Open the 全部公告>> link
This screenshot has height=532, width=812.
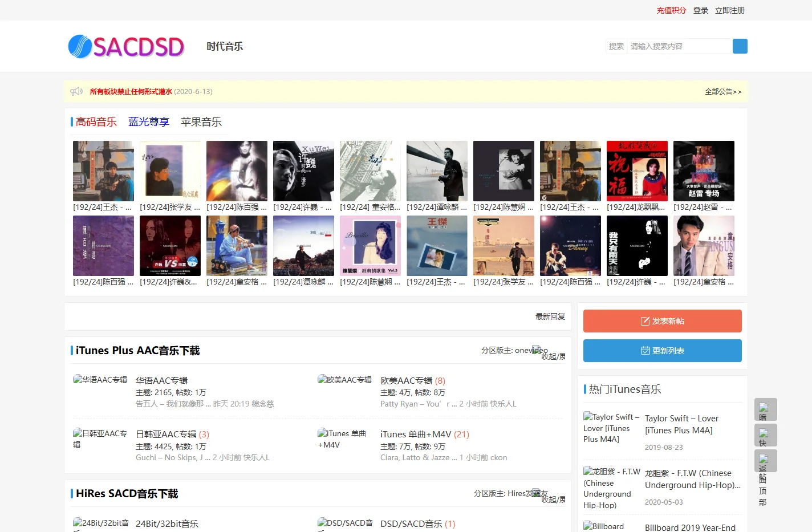[723, 91]
